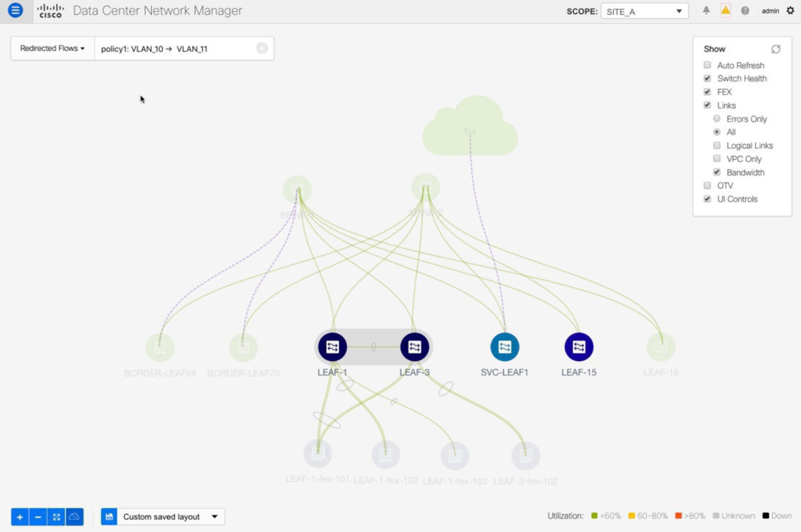
Task: Select the LEAF-1-fex-102 node
Action: 386,454
